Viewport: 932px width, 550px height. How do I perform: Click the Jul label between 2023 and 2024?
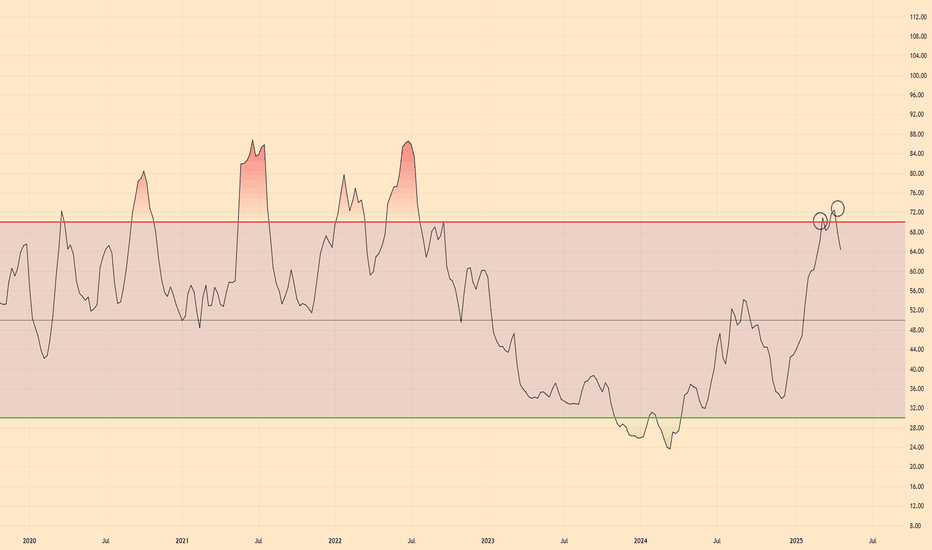coord(564,541)
